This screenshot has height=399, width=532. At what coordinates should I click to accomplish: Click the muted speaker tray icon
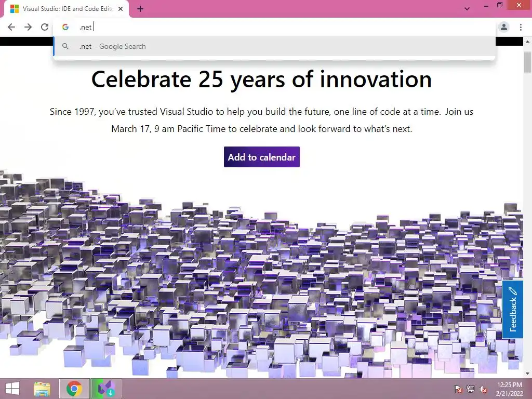pyautogui.click(x=483, y=389)
